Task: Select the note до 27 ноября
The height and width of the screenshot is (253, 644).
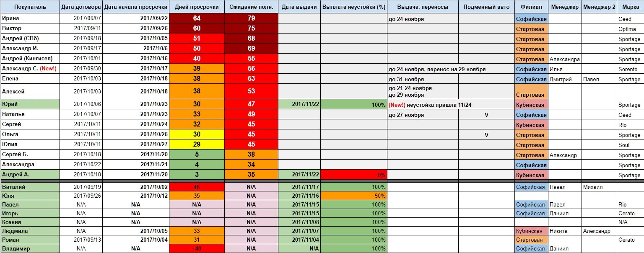Action: (406, 115)
